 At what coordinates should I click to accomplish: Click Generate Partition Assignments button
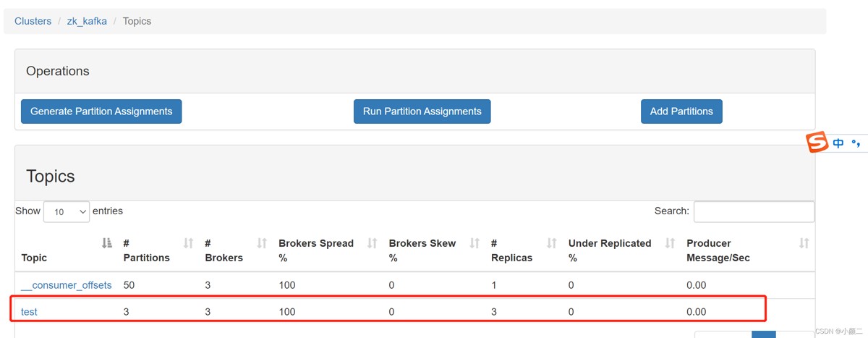point(101,111)
